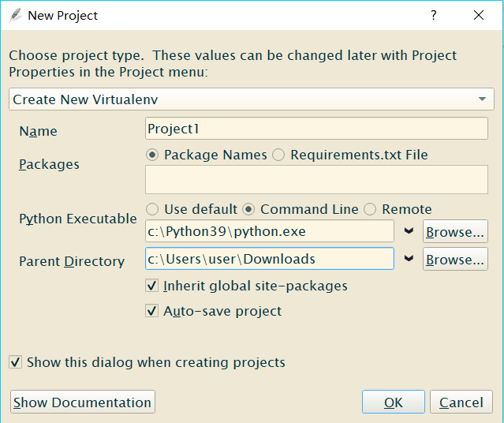Image resolution: width=504 pixels, height=423 pixels.
Task: Uncheck Show this dialog when creating projects
Action: pyautogui.click(x=15, y=362)
